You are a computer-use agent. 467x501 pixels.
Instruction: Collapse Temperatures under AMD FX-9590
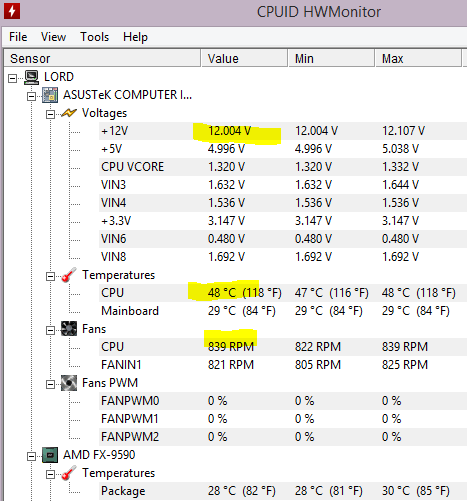pyautogui.click(x=50, y=474)
